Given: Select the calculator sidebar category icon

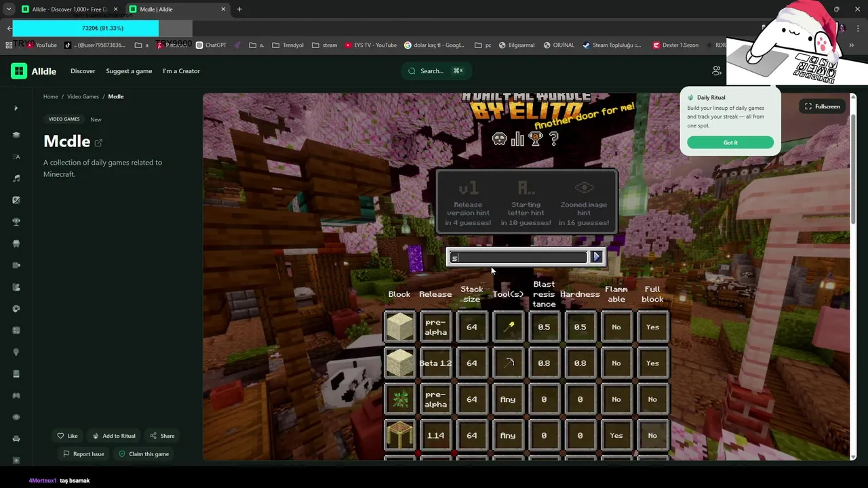Looking at the screenshot, I should 16,330.
